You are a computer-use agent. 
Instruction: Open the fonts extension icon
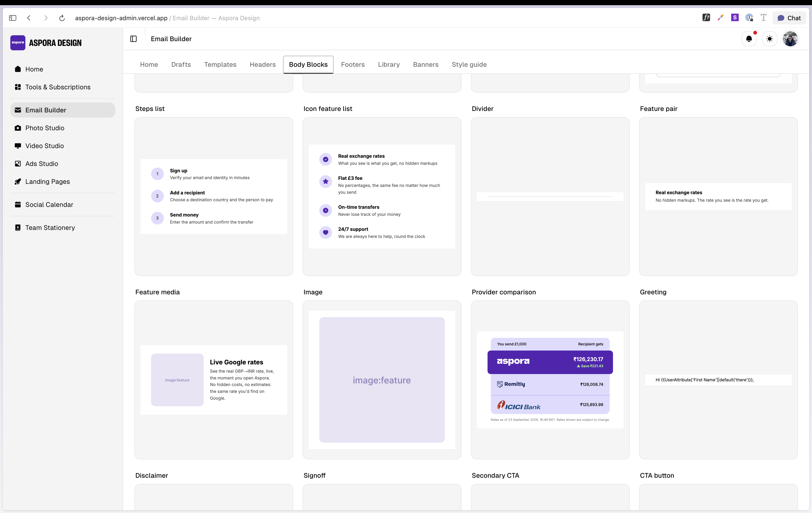tap(706, 18)
